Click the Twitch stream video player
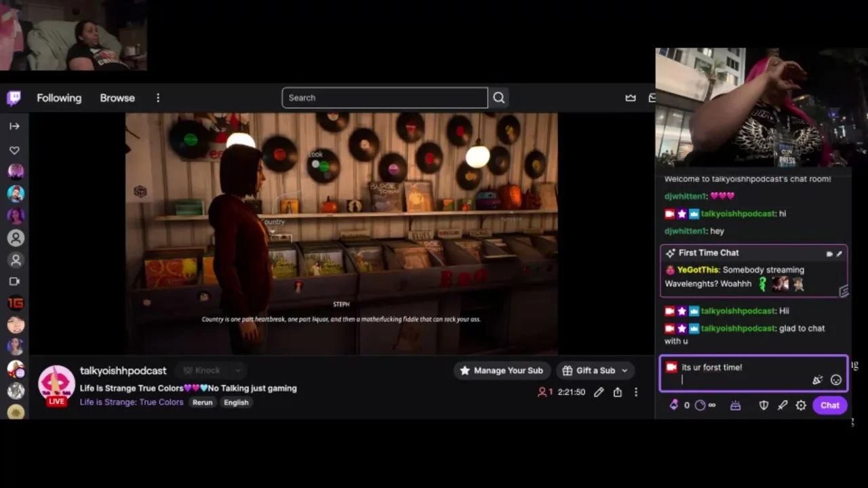Image resolution: width=868 pixels, height=488 pixels. point(341,234)
